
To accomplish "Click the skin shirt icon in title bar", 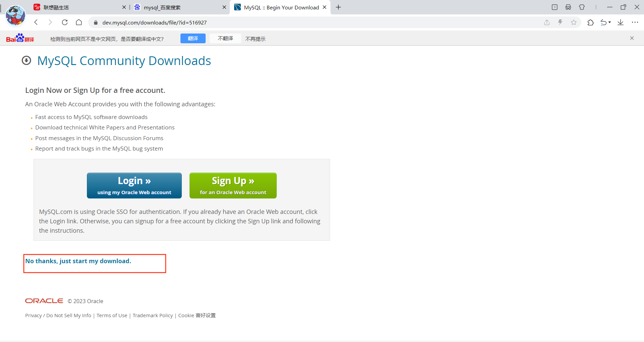I will coord(582,7).
